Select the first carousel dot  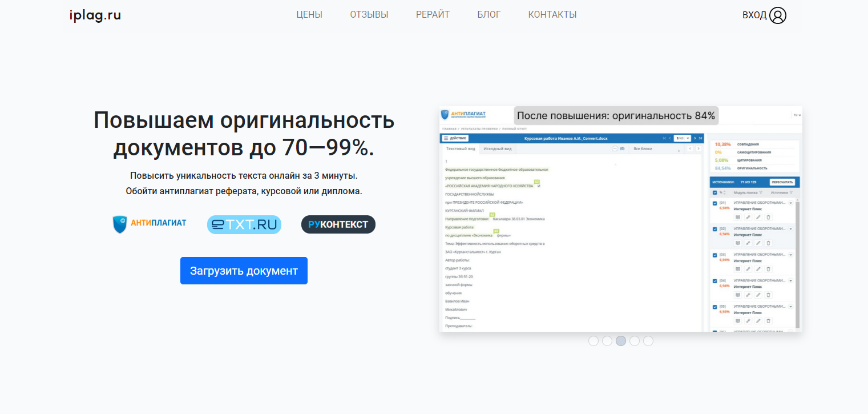pos(594,341)
